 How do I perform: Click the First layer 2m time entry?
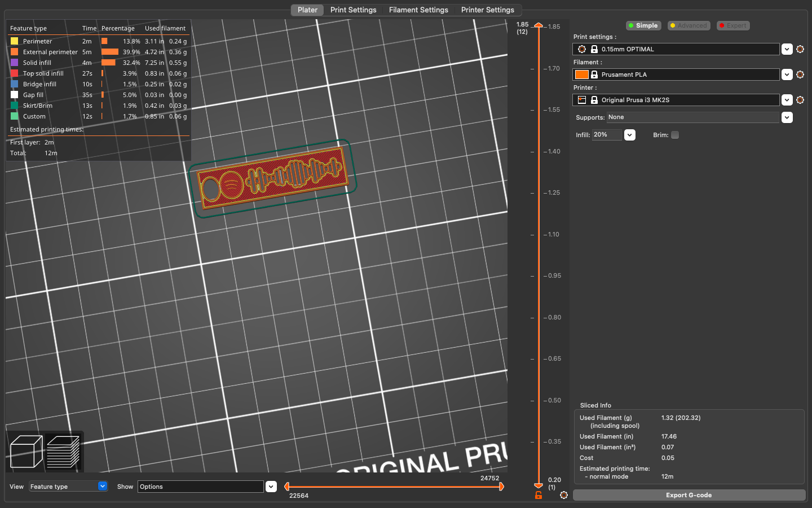pos(32,142)
